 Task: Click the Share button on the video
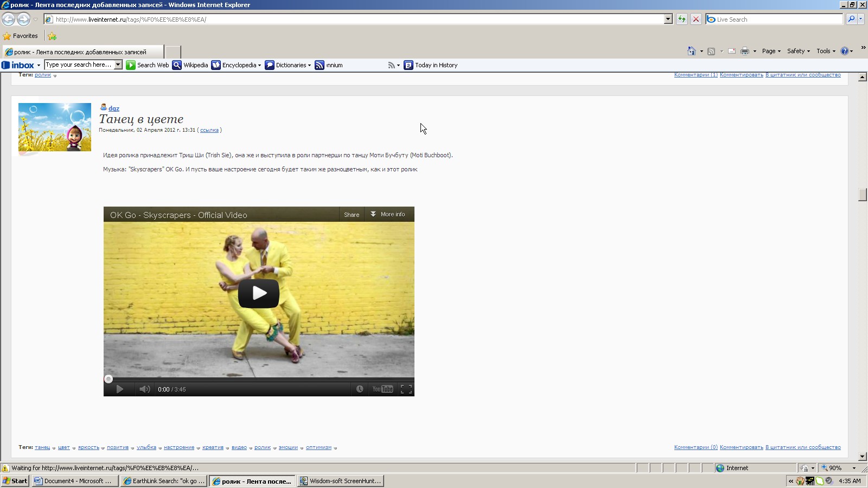pyautogui.click(x=352, y=215)
